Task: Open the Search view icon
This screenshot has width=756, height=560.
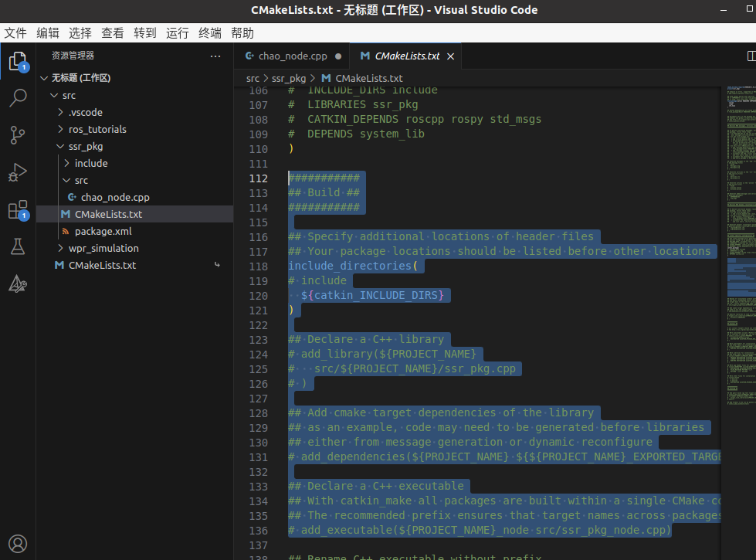Action: tap(18, 98)
